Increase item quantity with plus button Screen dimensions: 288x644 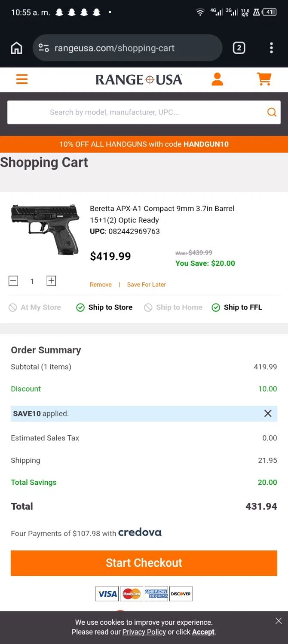51,281
